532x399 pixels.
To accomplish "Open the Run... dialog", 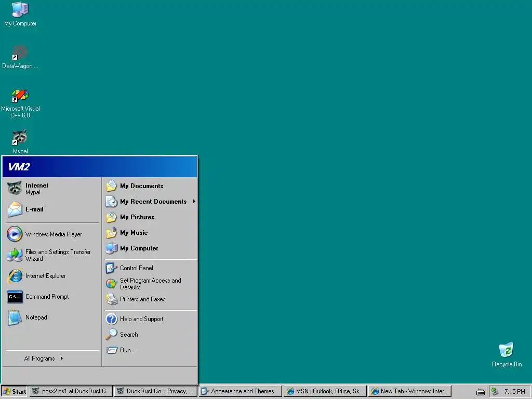I will pos(150,350).
